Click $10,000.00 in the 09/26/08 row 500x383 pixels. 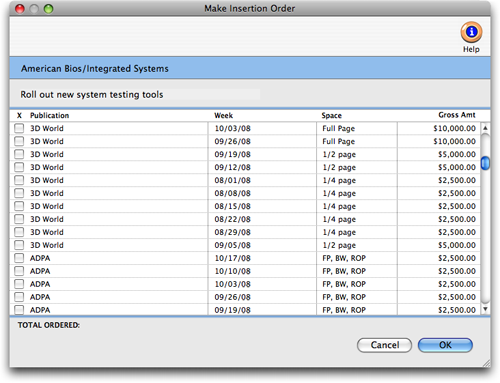coord(454,141)
